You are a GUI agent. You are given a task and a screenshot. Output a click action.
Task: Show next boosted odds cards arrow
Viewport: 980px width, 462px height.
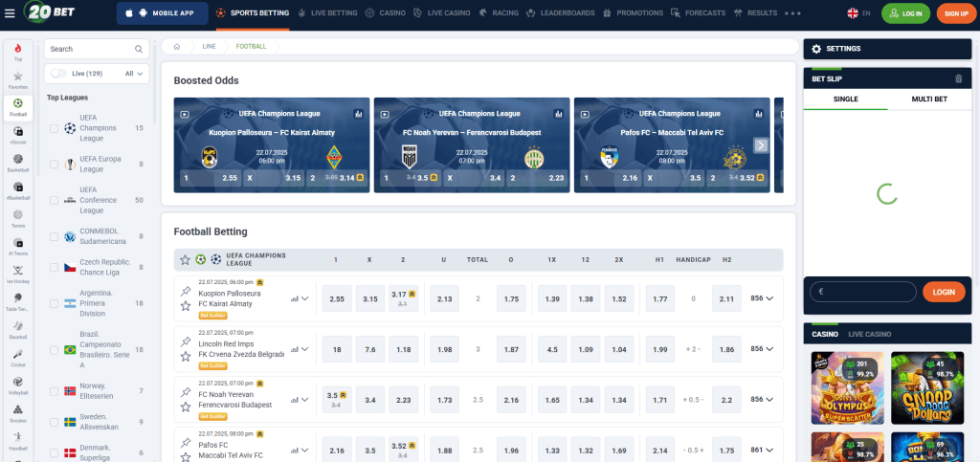pos(761,145)
